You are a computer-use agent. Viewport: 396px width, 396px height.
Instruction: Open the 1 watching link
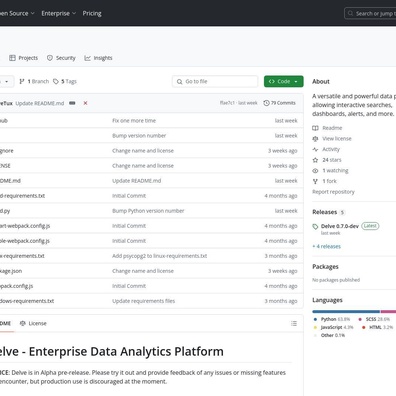tap(335, 171)
